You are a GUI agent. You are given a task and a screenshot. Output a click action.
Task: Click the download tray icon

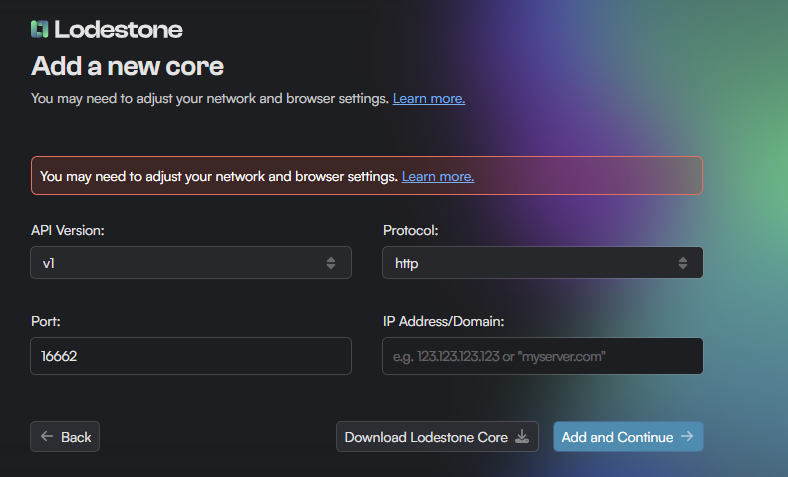pos(522,436)
